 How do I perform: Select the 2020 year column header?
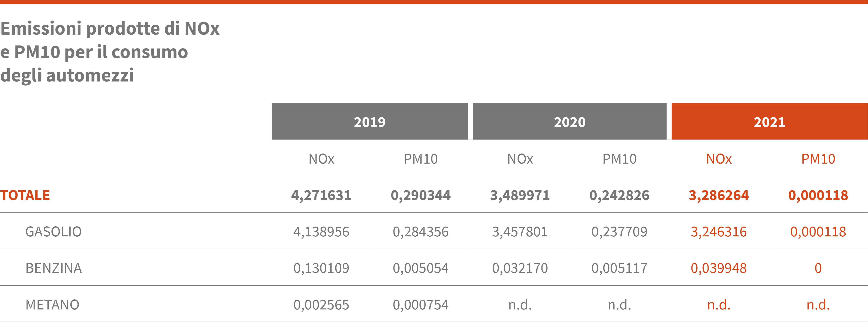click(569, 122)
